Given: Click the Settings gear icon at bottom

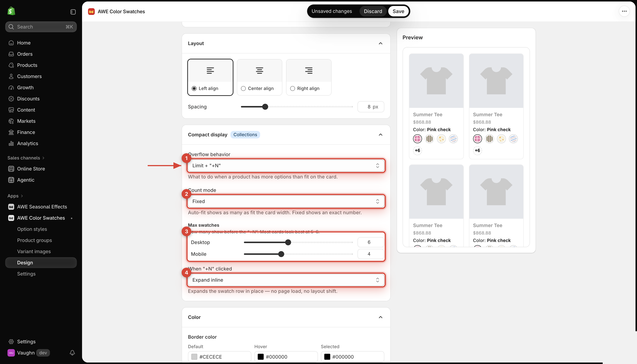Looking at the screenshot, I should click(11, 341).
